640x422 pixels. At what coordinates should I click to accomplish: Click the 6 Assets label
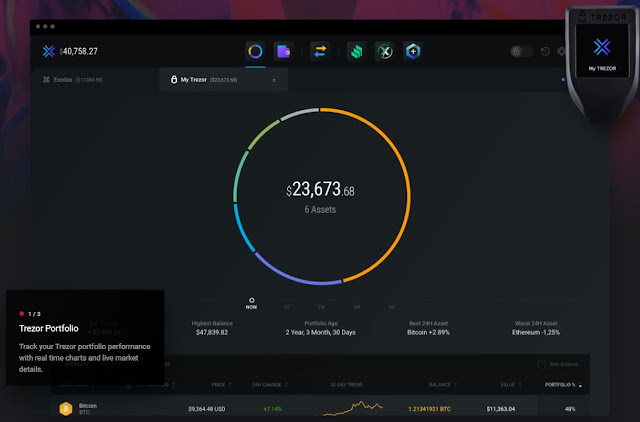point(320,210)
